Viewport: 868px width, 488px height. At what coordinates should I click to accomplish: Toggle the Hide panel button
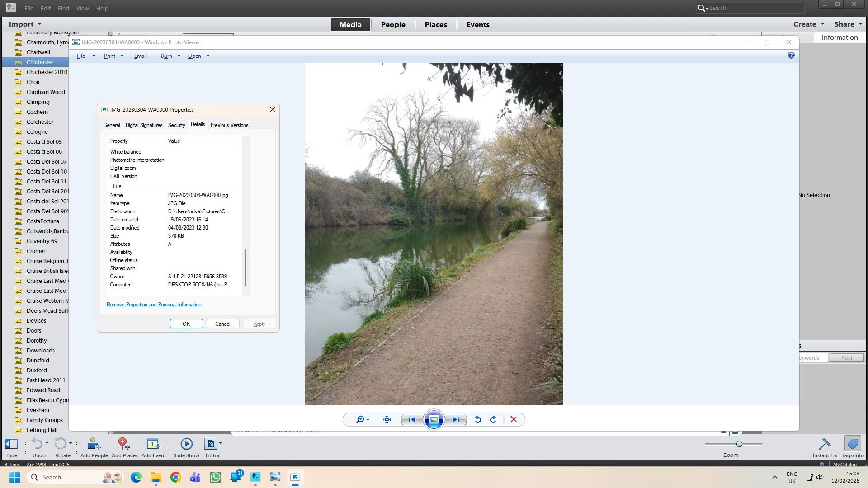coord(12,447)
